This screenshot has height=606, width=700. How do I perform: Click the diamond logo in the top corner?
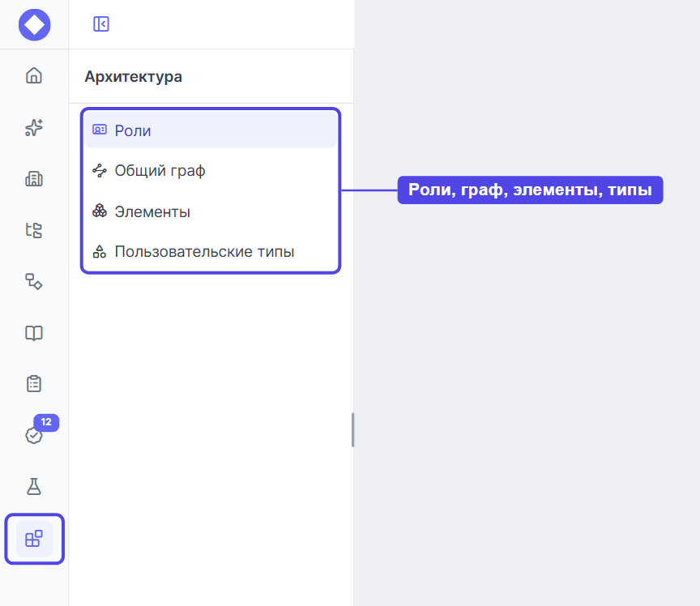[x=34, y=24]
